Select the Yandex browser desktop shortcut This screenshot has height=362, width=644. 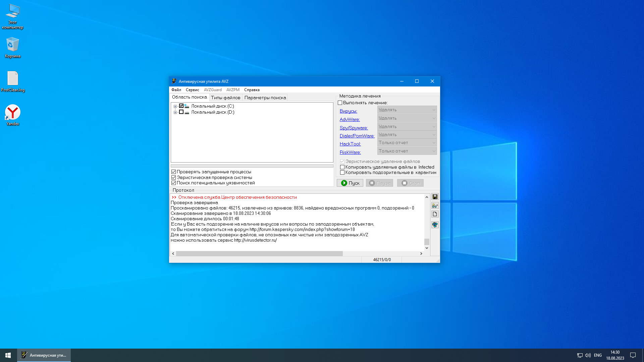pyautogui.click(x=12, y=115)
